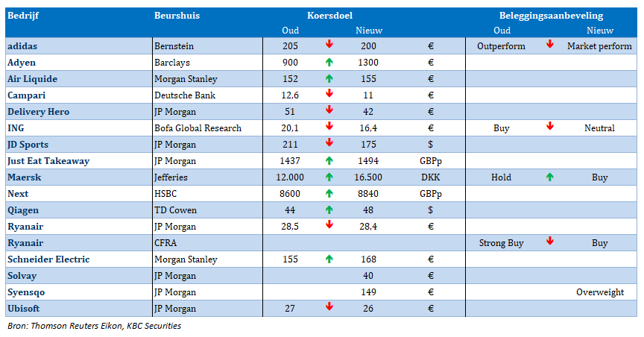644x337 pixels.
Task: Click the Bron: Thomson Reuters Eikon source line
Action: click(94, 326)
